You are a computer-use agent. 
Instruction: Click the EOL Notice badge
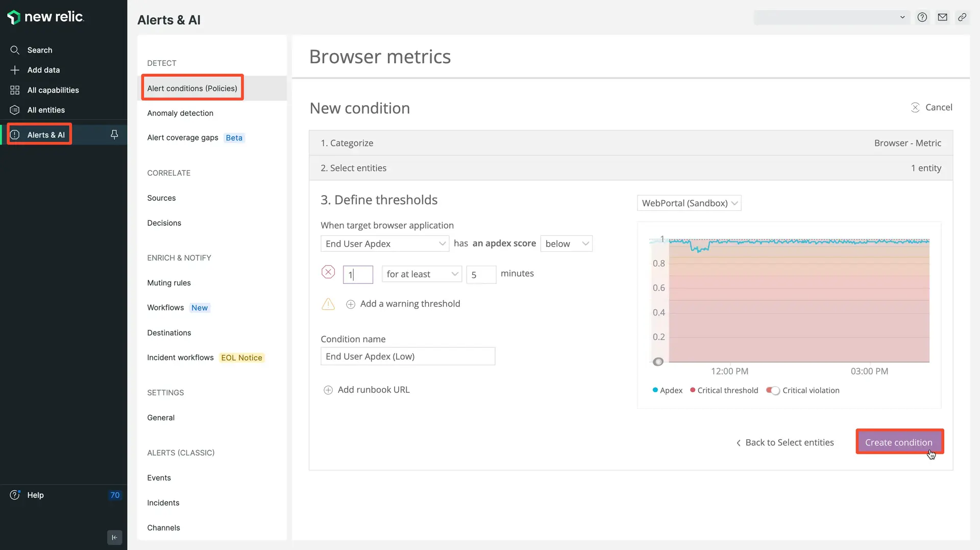point(241,357)
